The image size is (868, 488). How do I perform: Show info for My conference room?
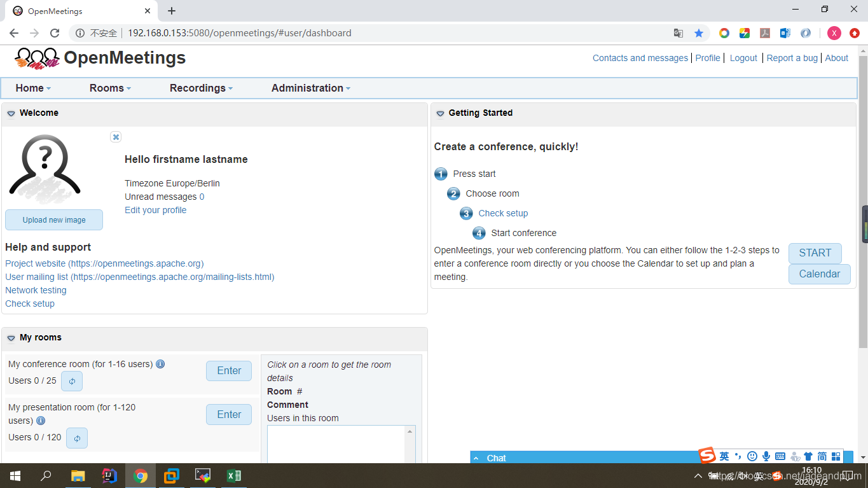pyautogui.click(x=160, y=364)
